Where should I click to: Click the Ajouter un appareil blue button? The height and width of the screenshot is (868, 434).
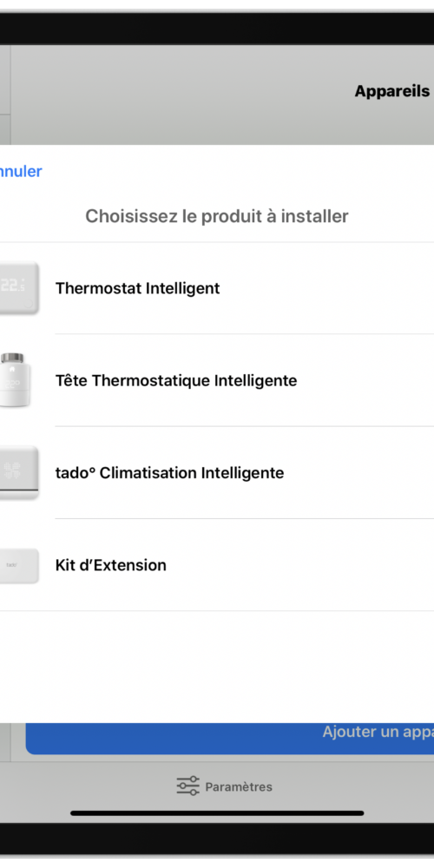230,738
